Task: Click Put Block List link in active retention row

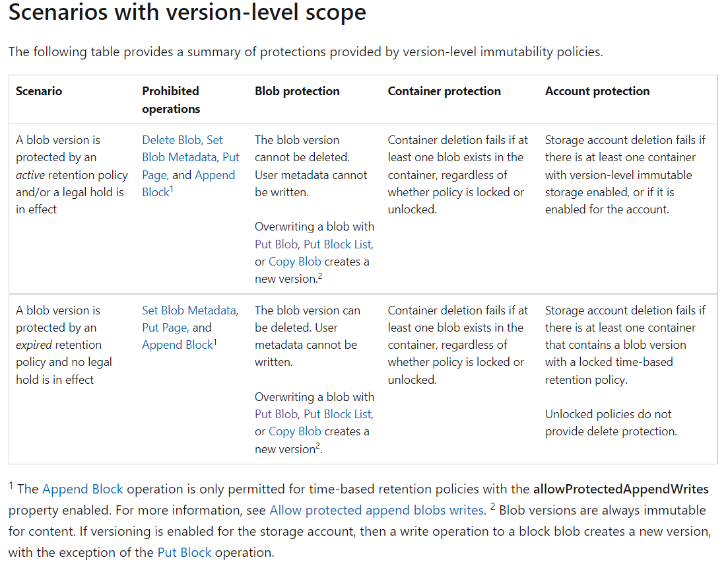Action: 337,244
